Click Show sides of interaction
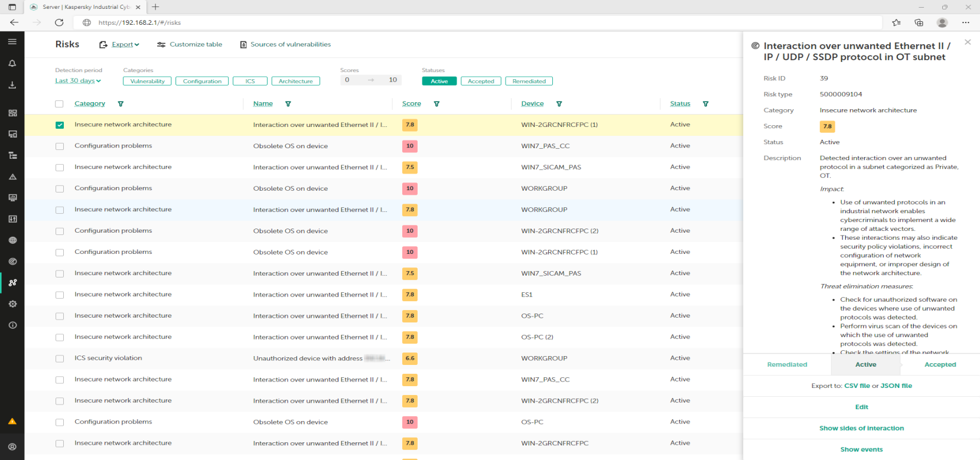This screenshot has width=980, height=460. [861, 429]
